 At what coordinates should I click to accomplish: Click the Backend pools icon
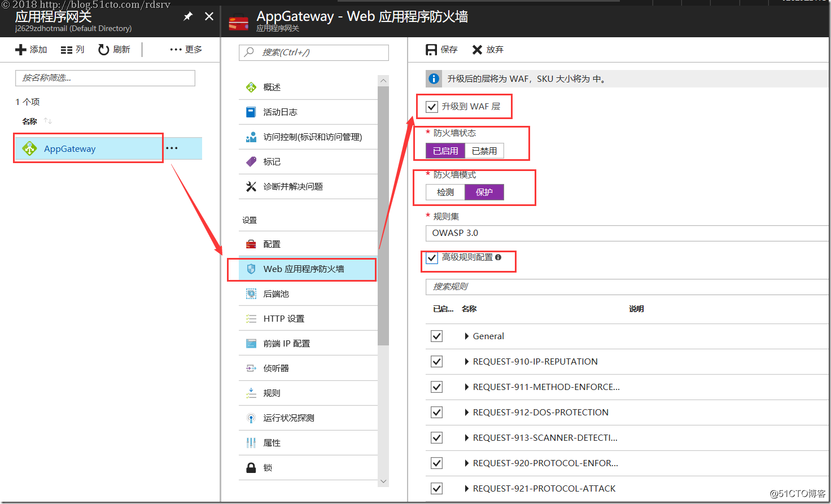251,293
